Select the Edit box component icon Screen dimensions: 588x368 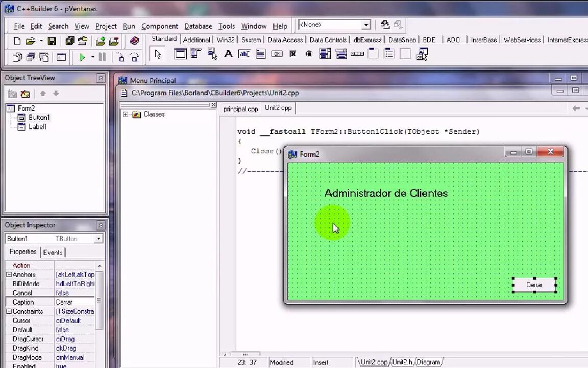click(x=244, y=54)
